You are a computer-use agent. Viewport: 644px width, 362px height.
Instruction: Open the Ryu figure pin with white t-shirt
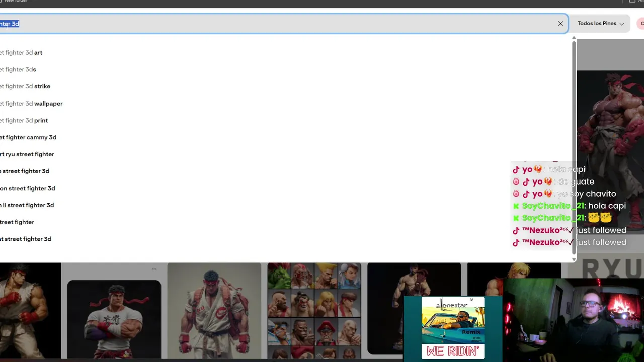coord(114,319)
